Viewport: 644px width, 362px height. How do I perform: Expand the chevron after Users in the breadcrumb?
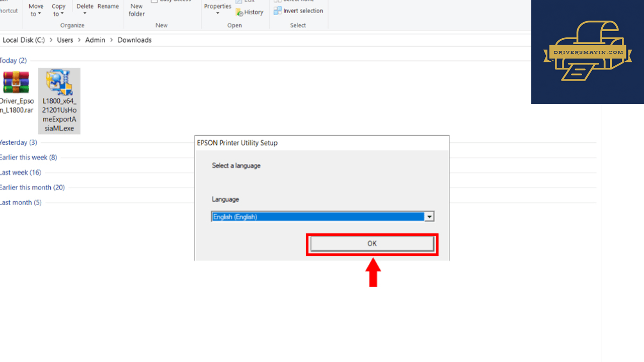[79, 40]
